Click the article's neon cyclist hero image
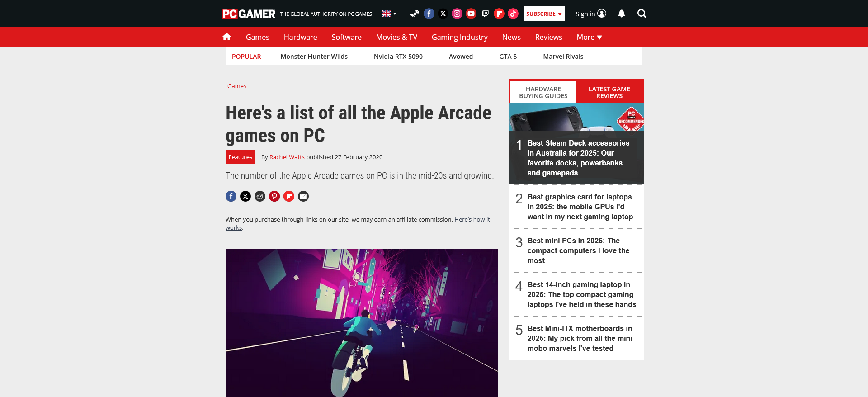Viewport: 868px width, 397px height. coord(361,322)
